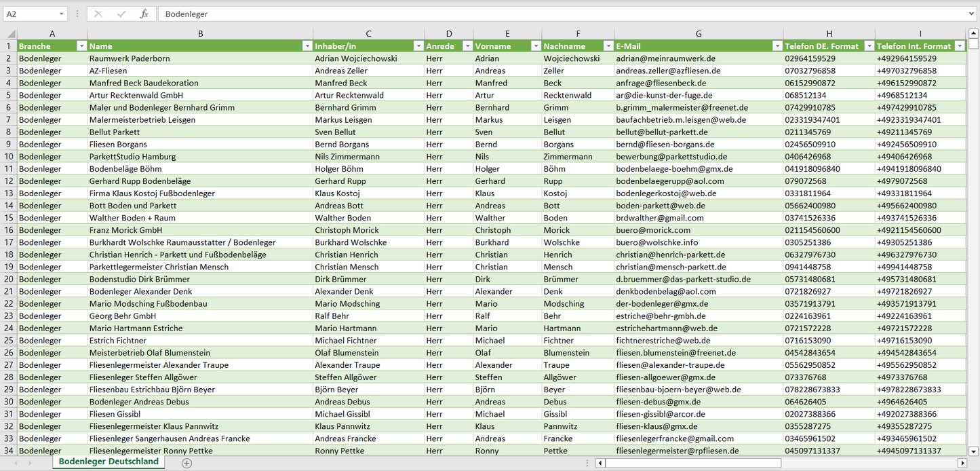Click the Insert Function fx icon
This screenshot has height=471, width=980.
coord(144,14)
